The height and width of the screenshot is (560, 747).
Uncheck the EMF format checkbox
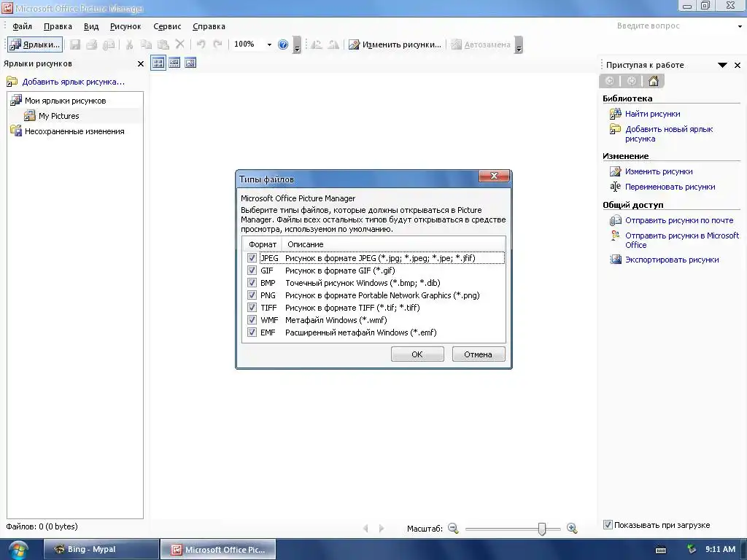pyautogui.click(x=252, y=332)
